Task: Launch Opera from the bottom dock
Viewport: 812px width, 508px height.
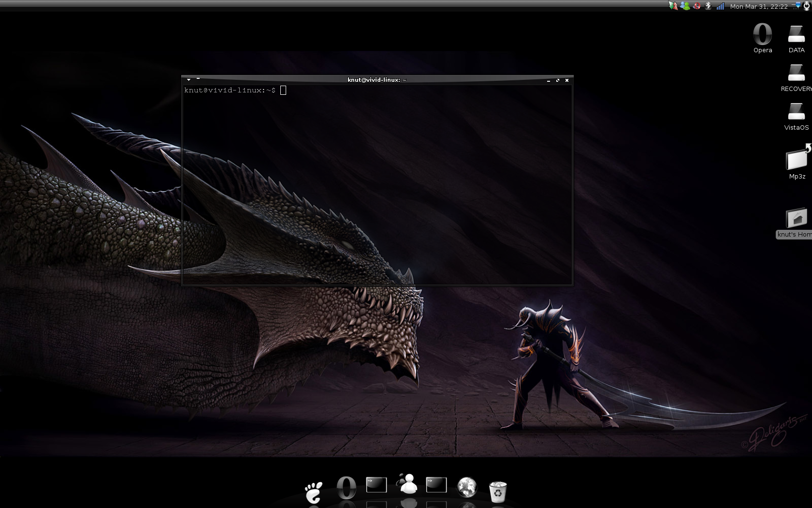Action: (x=346, y=488)
